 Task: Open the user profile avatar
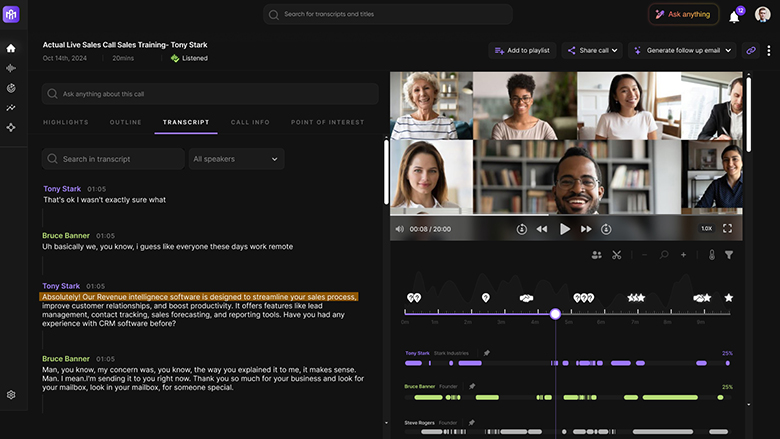point(762,14)
